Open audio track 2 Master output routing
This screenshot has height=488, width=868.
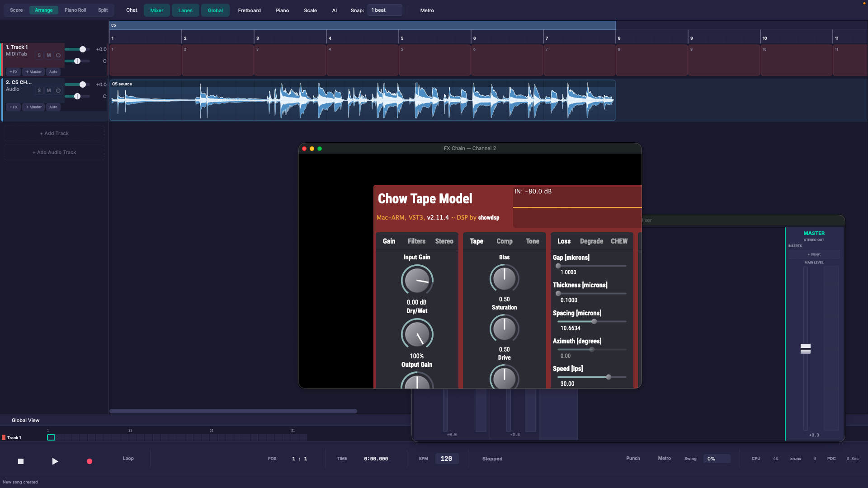coord(33,107)
